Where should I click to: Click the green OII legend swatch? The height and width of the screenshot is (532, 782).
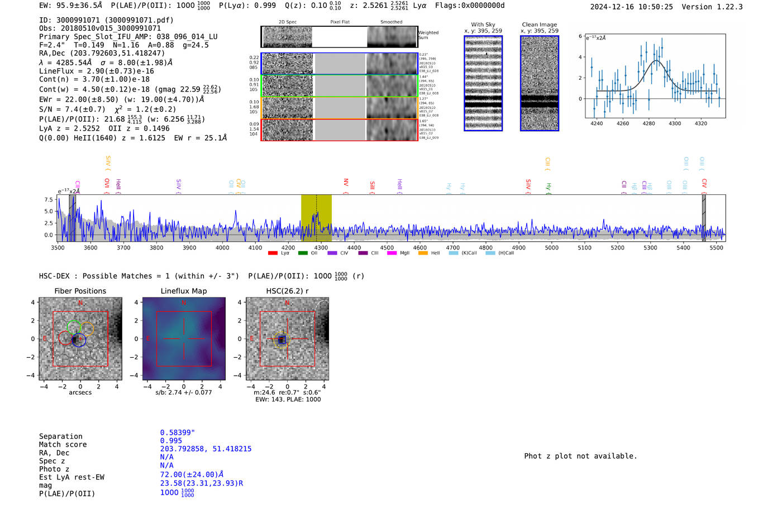point(303,253)
